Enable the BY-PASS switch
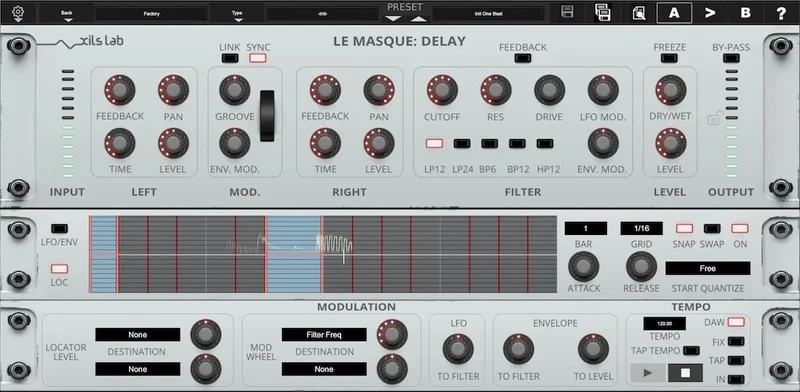 (x=731, y=58)
